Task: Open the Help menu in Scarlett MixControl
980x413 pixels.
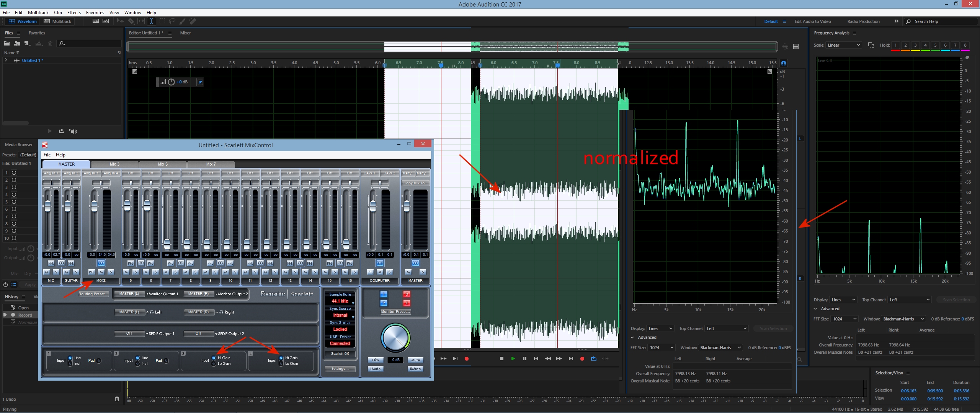Action: 60,155
